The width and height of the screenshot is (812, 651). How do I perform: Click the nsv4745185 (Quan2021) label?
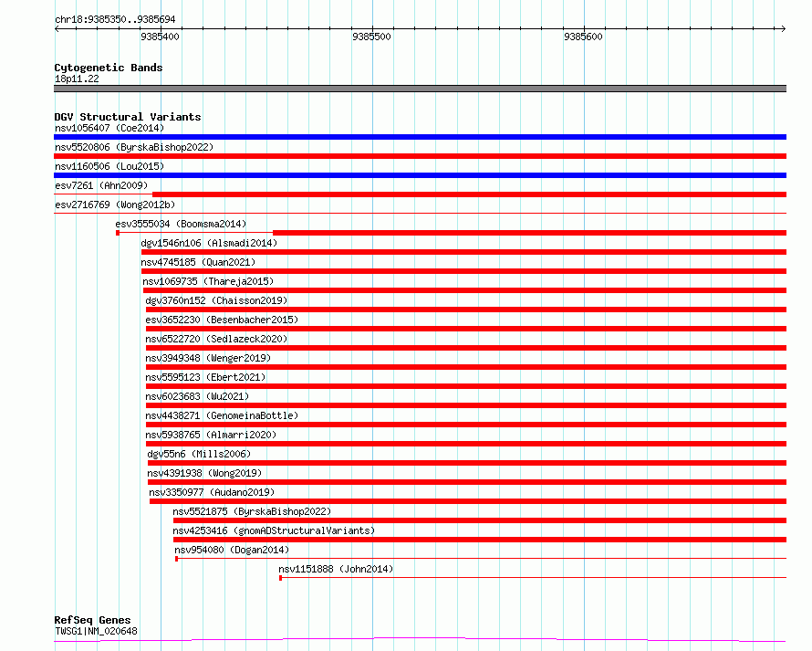click(198, 262)
